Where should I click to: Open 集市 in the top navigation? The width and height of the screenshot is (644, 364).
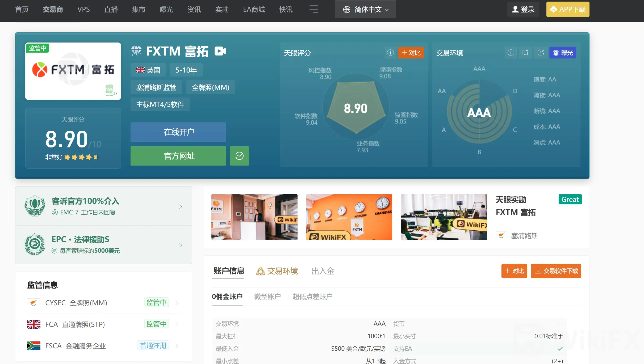139,10
